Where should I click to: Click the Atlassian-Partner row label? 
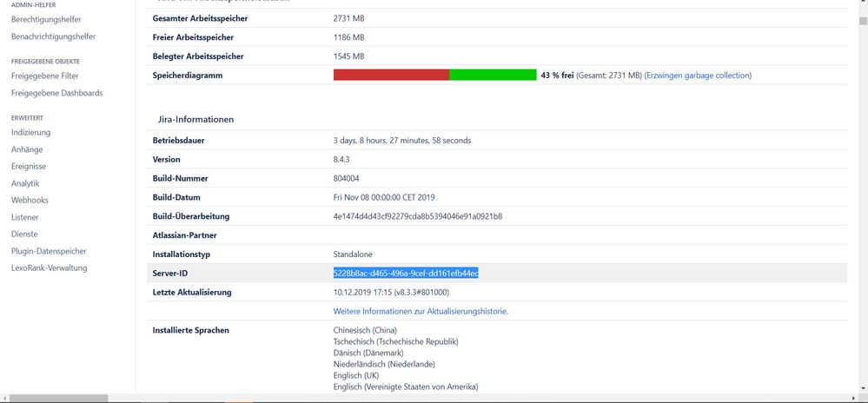184,235
